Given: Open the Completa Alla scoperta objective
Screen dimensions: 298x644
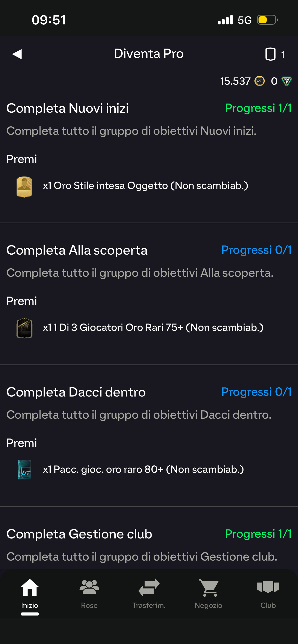Looking at the screenshot, I should (x=77, y=250).
